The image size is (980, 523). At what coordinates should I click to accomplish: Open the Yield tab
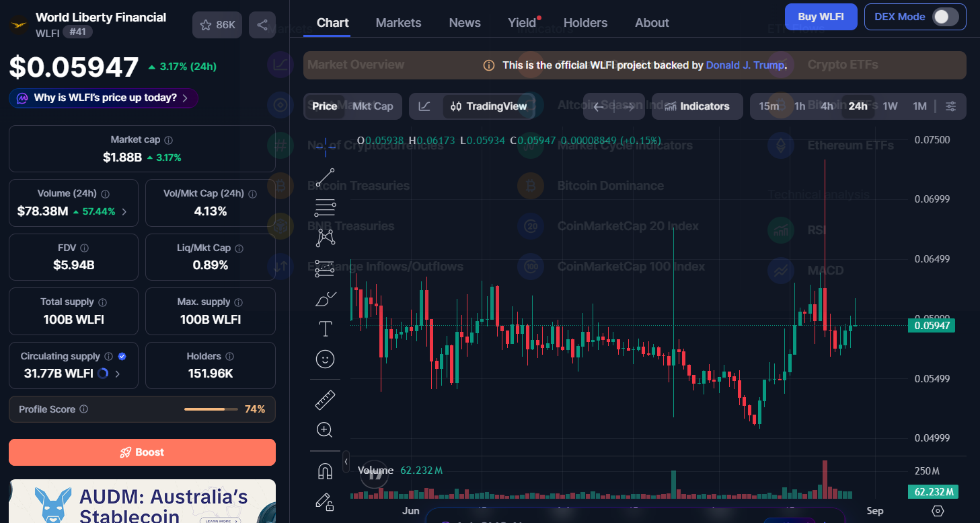point(523,23)
